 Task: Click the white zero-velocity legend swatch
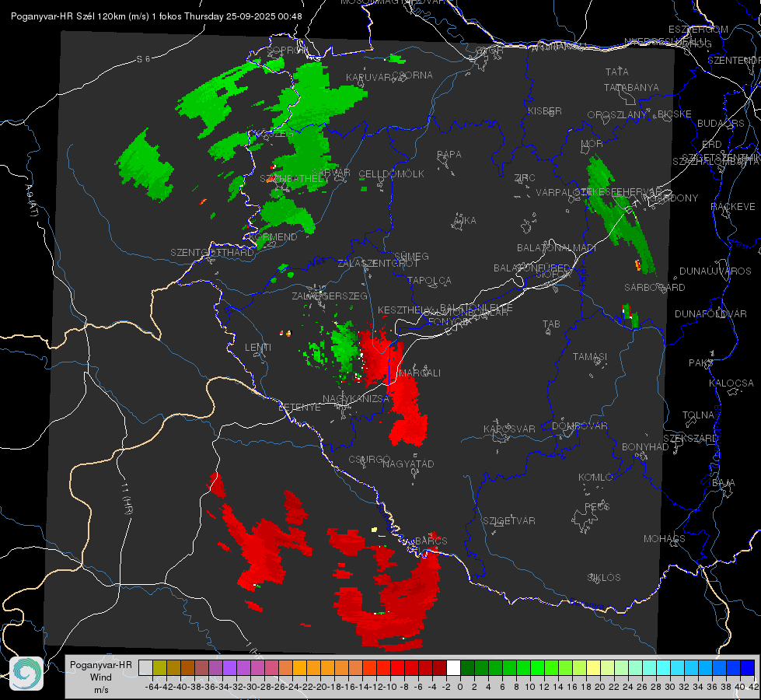(x=453, y=667)
